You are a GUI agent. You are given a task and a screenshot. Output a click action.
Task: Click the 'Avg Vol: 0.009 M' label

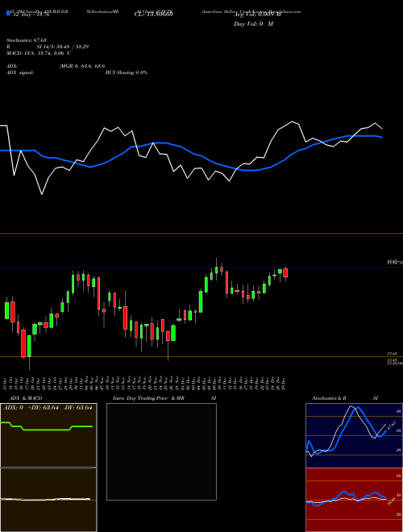[x=257, y=15]
